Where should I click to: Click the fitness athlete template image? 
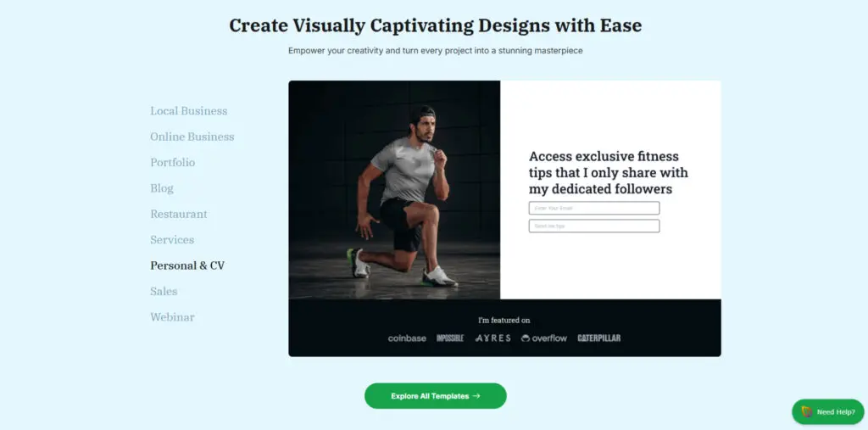[394, 190]
